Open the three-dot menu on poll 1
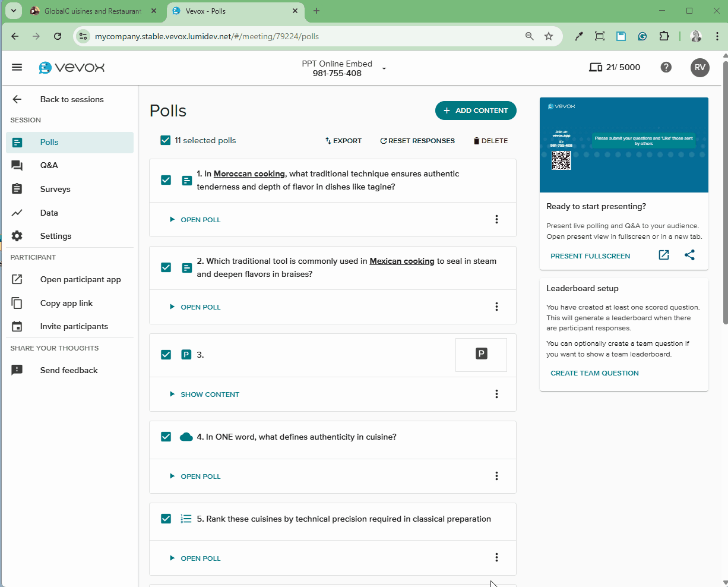 496,219
